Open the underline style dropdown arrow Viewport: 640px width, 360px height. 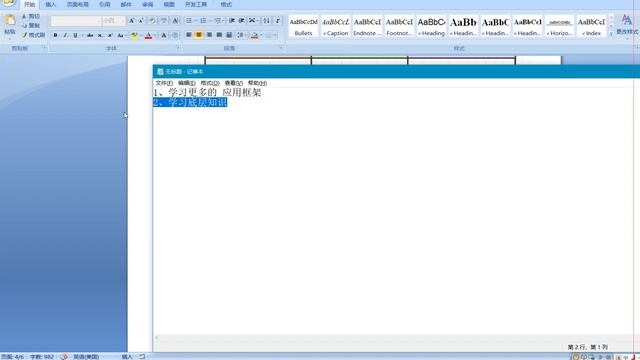(x=82, y=36)
